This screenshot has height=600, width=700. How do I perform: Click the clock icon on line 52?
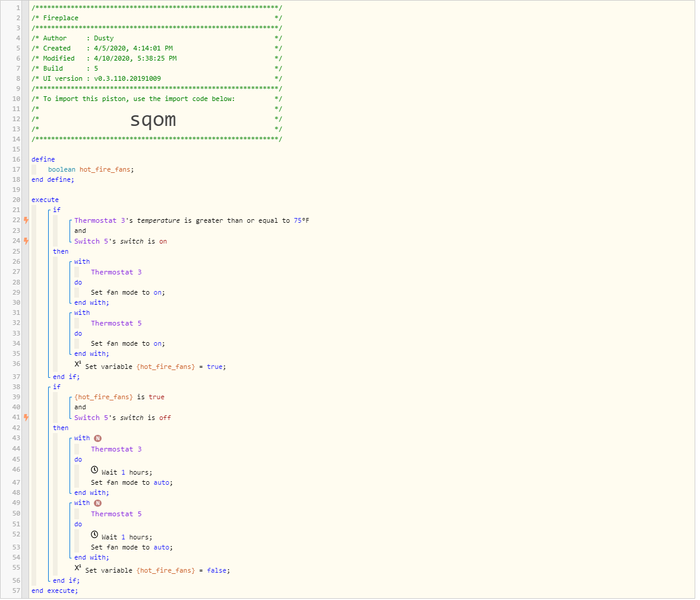(94, 535)
